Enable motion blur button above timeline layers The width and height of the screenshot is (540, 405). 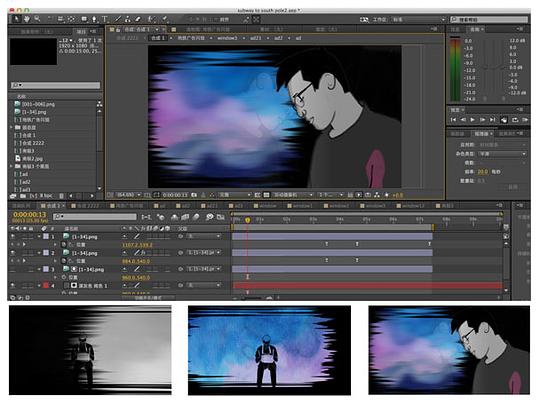click(196, 217)
